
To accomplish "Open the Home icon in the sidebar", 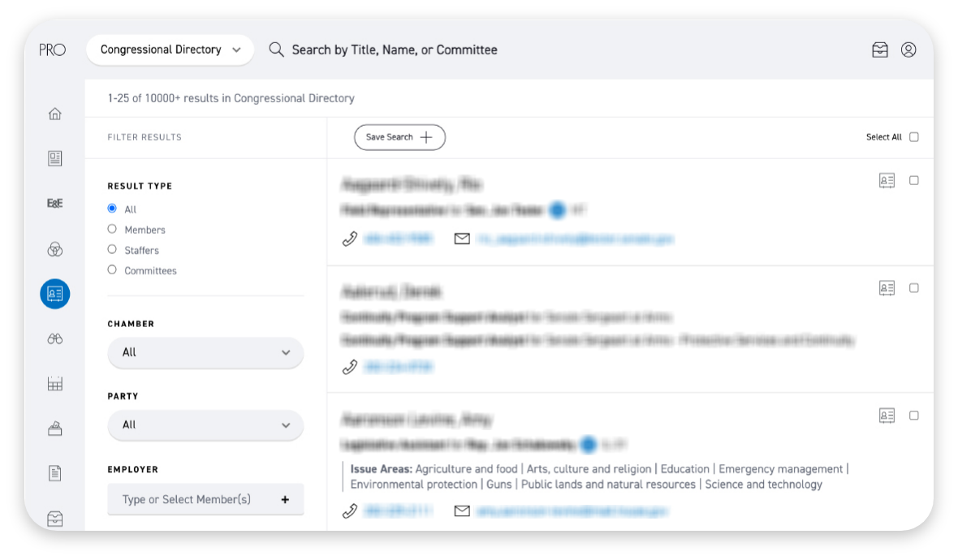I will point(54,114).
